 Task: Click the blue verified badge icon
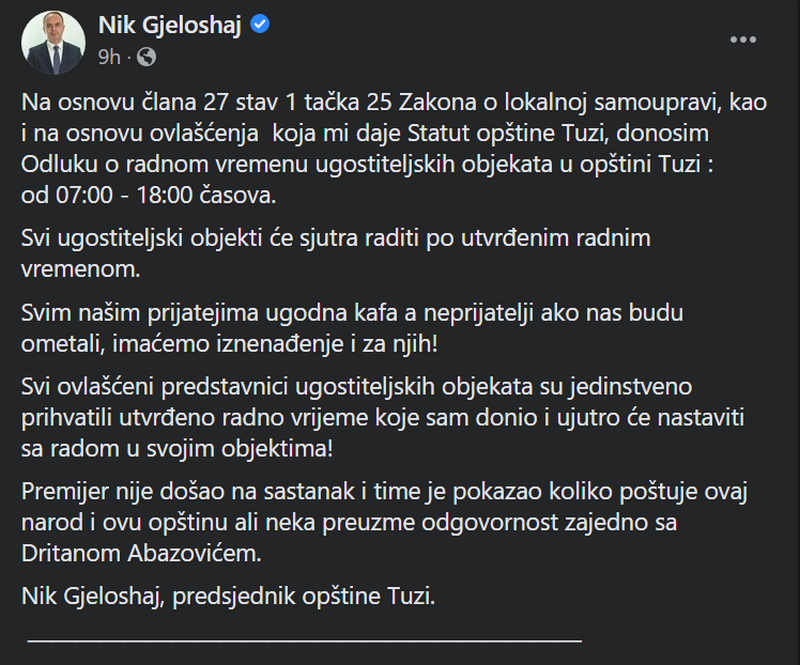tap(260, 24)
